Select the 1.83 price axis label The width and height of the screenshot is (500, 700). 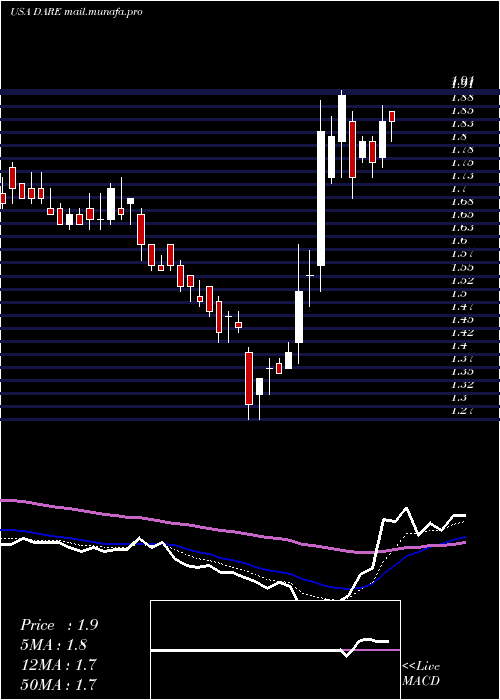(462, 124)
